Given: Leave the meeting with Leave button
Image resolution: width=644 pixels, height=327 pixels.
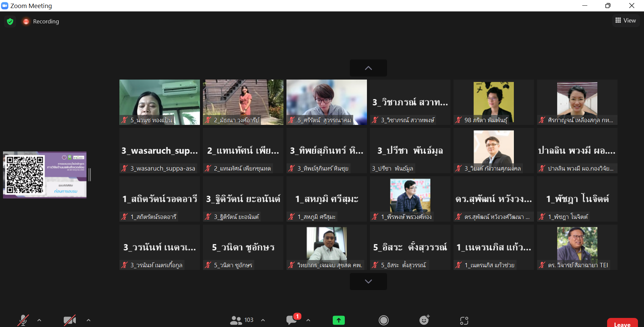Looking at the screenshot, I should [622, 323].
